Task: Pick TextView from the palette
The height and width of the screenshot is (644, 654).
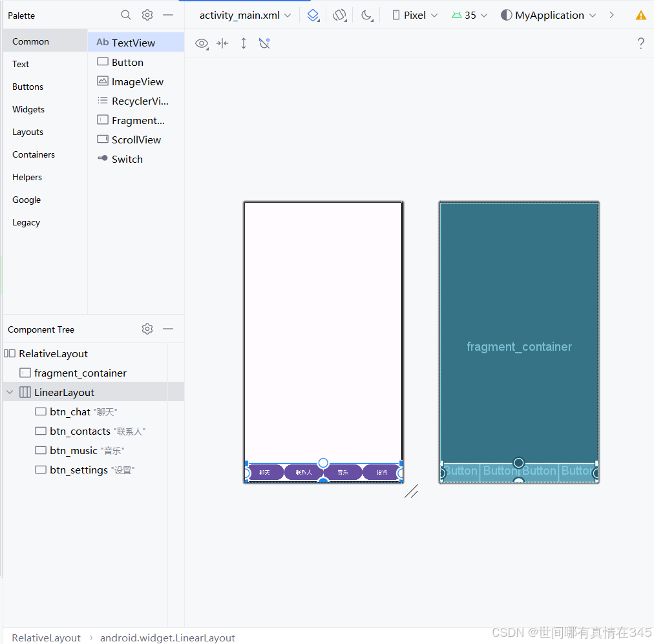Action: click(136, 43)
